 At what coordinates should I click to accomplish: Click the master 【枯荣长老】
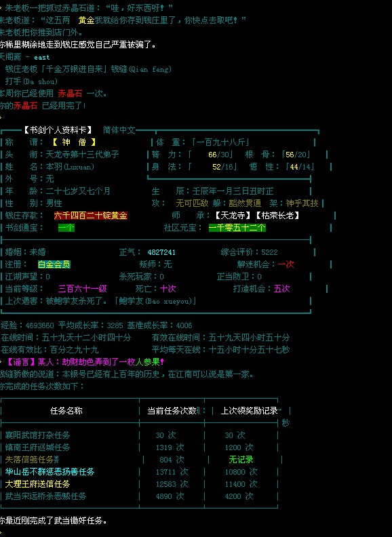coord(277,216)
